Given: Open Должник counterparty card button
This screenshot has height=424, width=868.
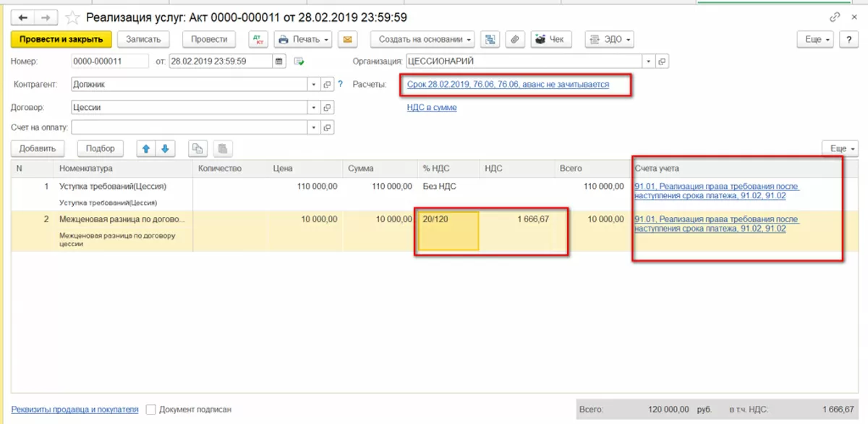Looking at the screenshot, I should [327, 85].
